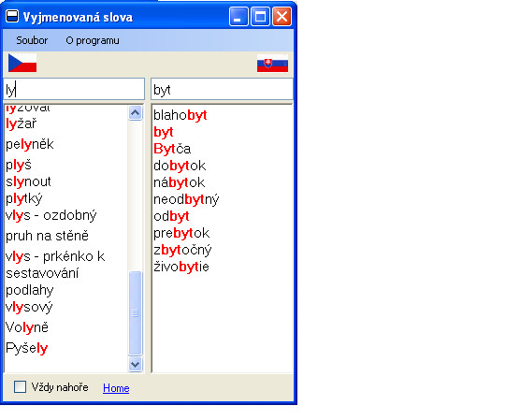Image resolution: width=520 pixels, height=420 pixels.
Task: Open the O programu menu
Action: click(x=93, y=40)
